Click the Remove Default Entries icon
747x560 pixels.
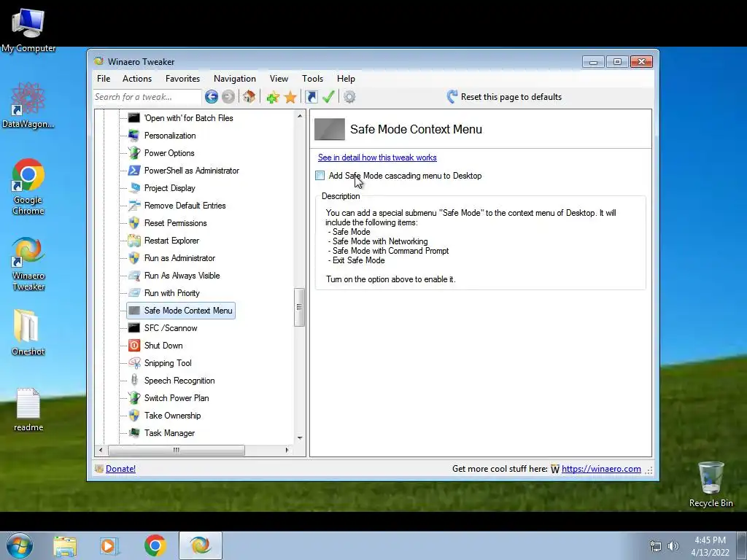click(x=134, y=205)
